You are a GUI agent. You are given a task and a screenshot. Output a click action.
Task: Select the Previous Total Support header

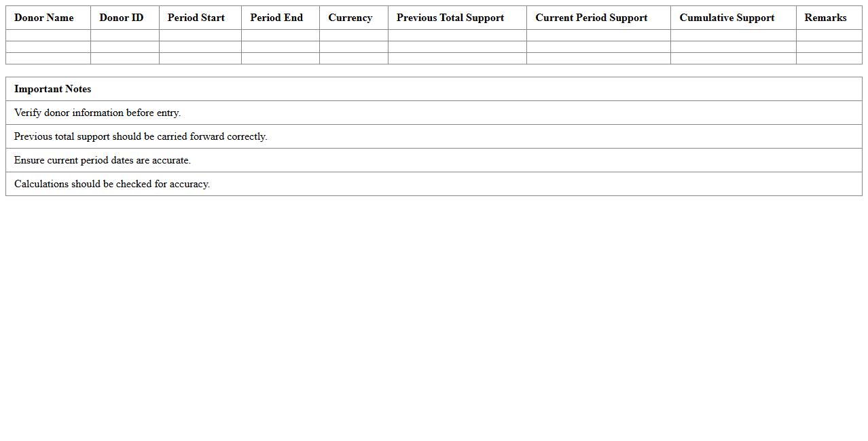[x=450, y=18]
